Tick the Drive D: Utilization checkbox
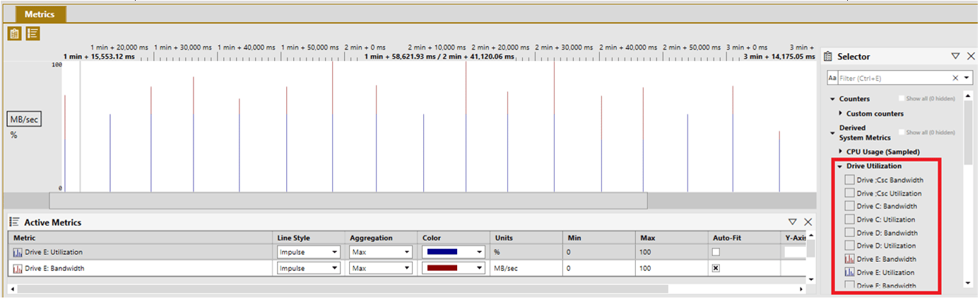The image size is (980, 300). tap(849, 246)
